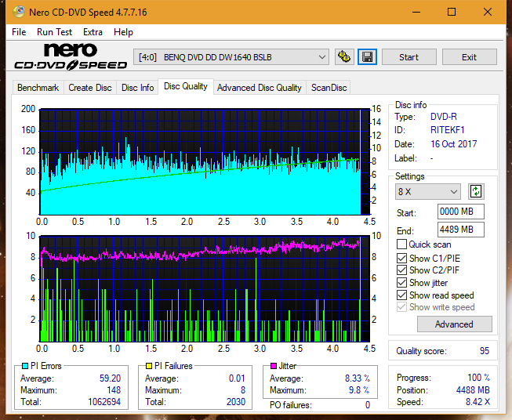Viewport: 512px width, 420px height.
Task: Switch to the Benchmark tab
Action: [38, 88]
